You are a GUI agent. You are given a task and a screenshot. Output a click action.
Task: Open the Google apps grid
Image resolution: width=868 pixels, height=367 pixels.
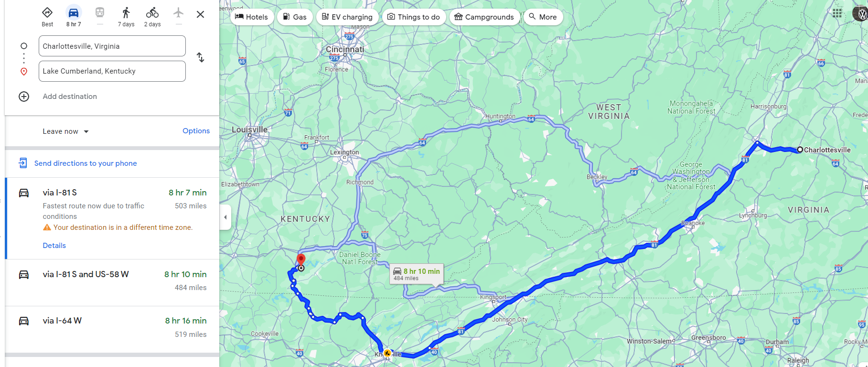[837, 13]
